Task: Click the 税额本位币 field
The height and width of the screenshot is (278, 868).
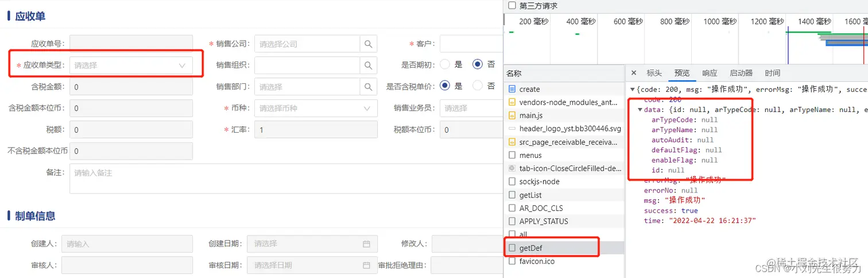Action: point(471,130)
